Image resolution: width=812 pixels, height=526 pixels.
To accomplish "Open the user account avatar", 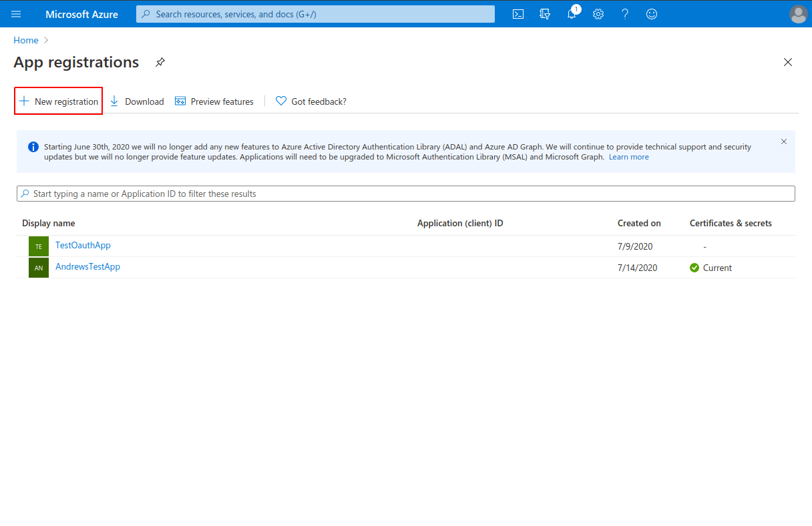I will pyautogui.click(x=798, y=14).
